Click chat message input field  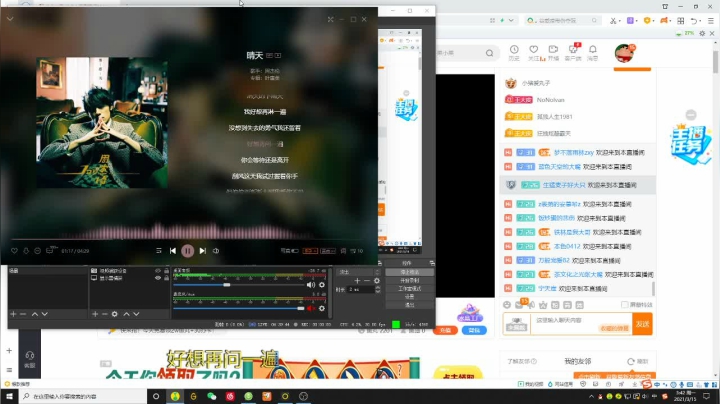pos(581,324)
